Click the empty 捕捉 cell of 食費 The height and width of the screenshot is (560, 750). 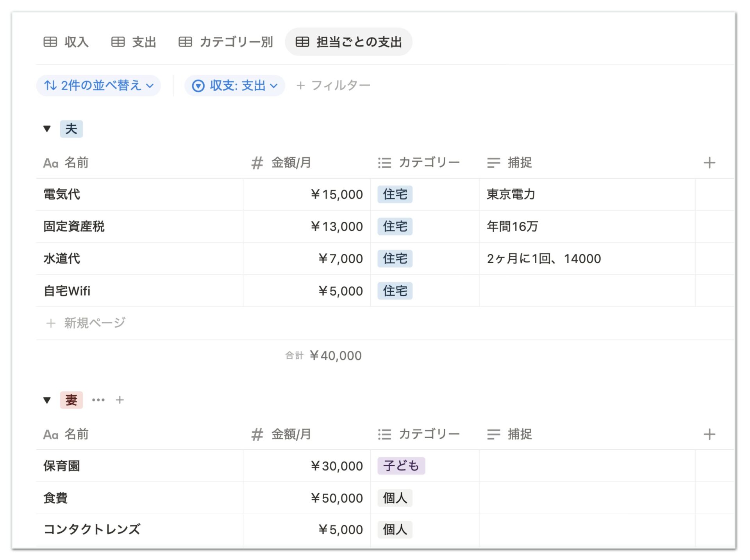(587, 498)
